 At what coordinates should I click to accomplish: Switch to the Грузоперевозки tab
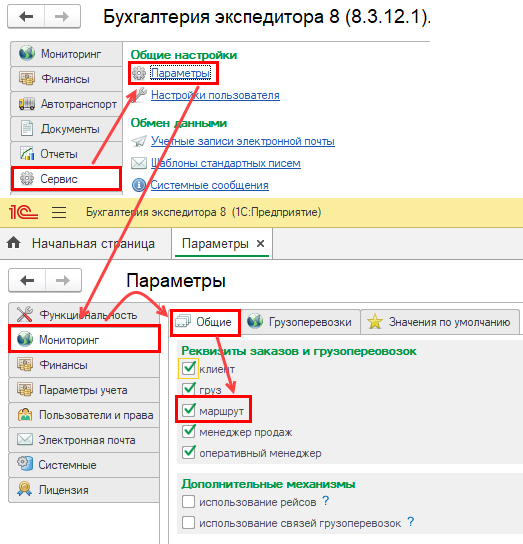point(301,322)
